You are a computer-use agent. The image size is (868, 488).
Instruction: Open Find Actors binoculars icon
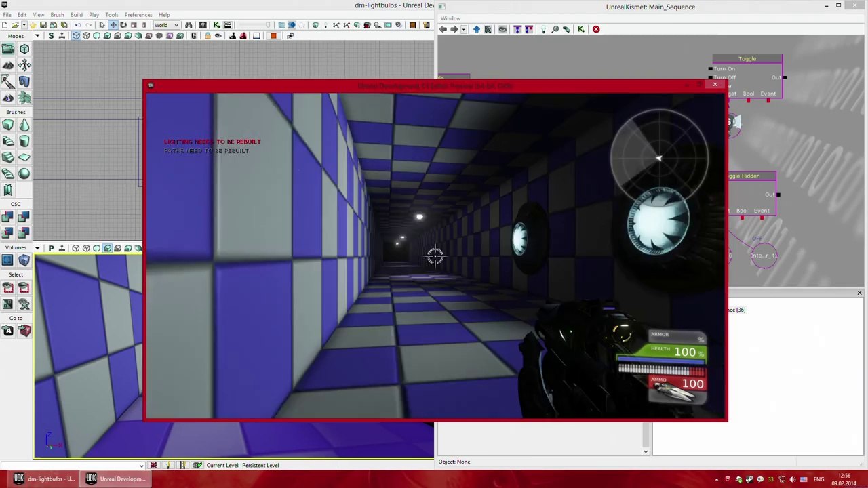[189, 25]
